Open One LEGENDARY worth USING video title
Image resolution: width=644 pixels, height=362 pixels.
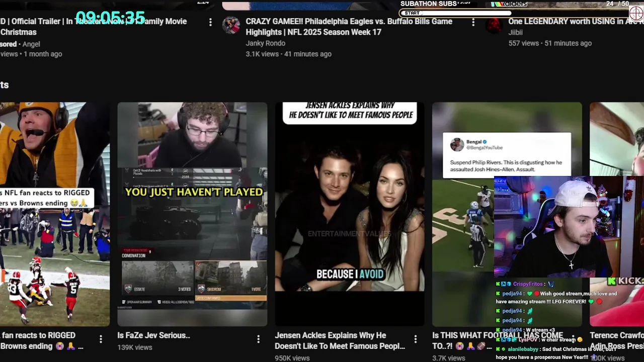(576, 22)
